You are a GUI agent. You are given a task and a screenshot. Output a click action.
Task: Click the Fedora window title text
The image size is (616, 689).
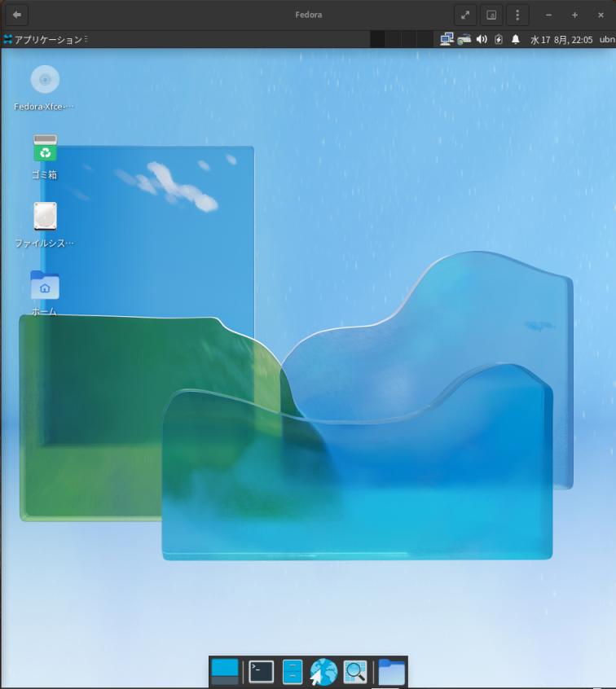click(x=308, y=15)
